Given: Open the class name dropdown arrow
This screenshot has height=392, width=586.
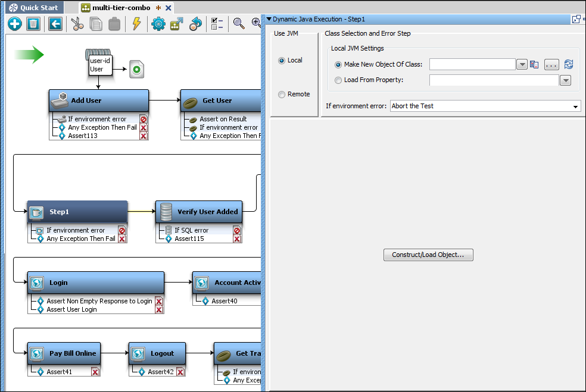Looking at the screenshot, I should coord(522,64).
